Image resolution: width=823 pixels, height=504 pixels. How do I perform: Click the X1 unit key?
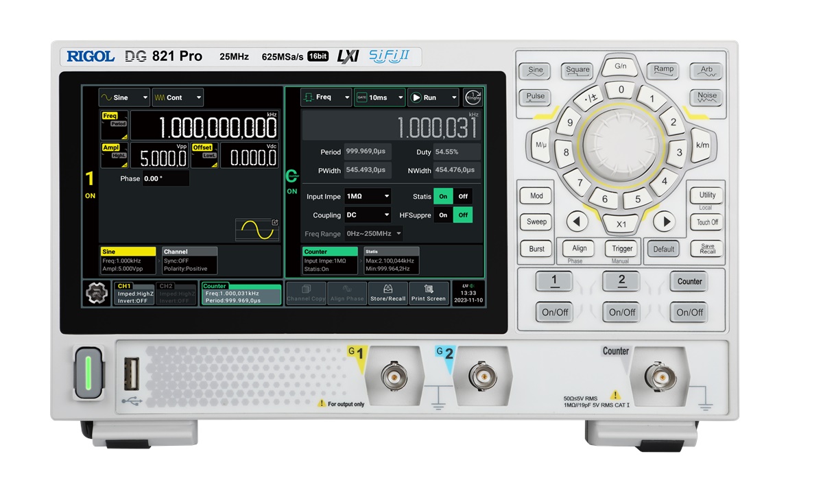click(x=621, y=224)
